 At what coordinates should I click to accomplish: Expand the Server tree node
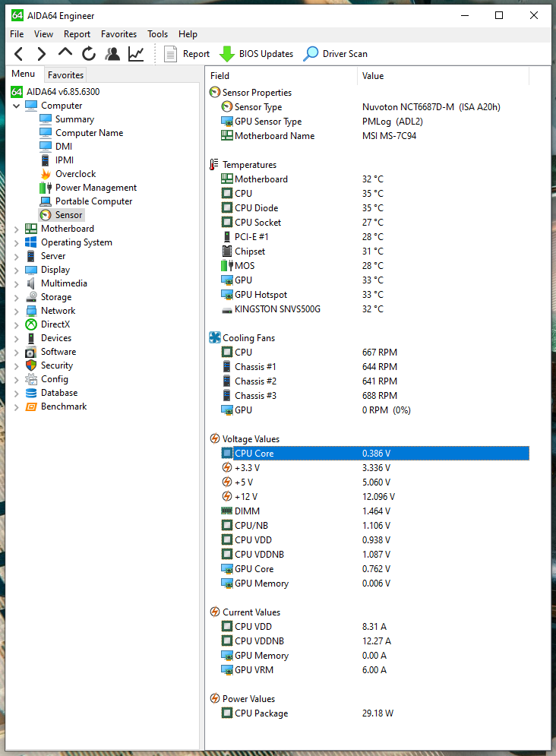17,257
